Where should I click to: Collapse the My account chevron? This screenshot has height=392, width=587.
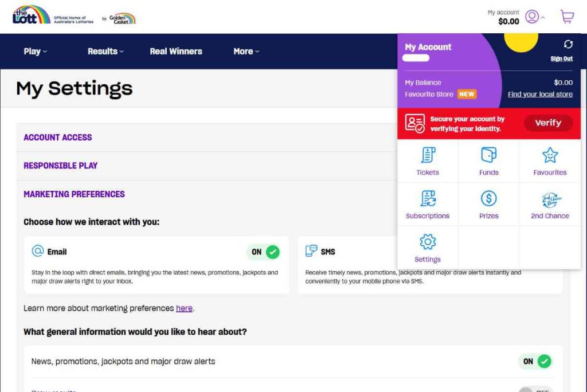543,17
